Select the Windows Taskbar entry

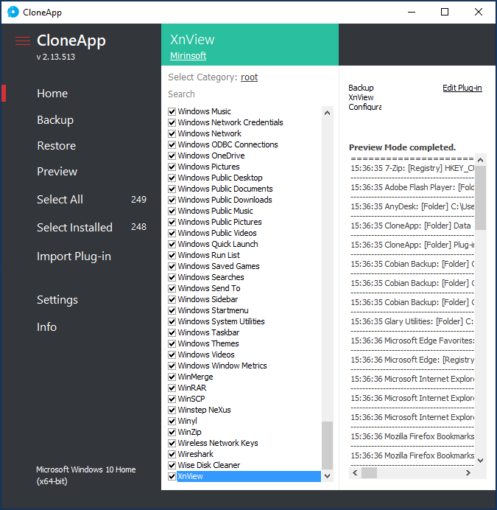click(x=208, y=332)
